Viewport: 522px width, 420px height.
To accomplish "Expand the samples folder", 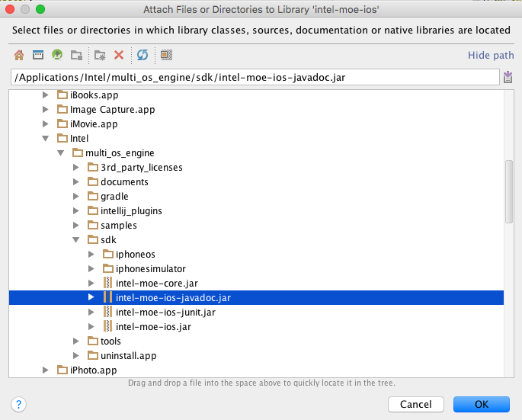I will pos(76,226).
